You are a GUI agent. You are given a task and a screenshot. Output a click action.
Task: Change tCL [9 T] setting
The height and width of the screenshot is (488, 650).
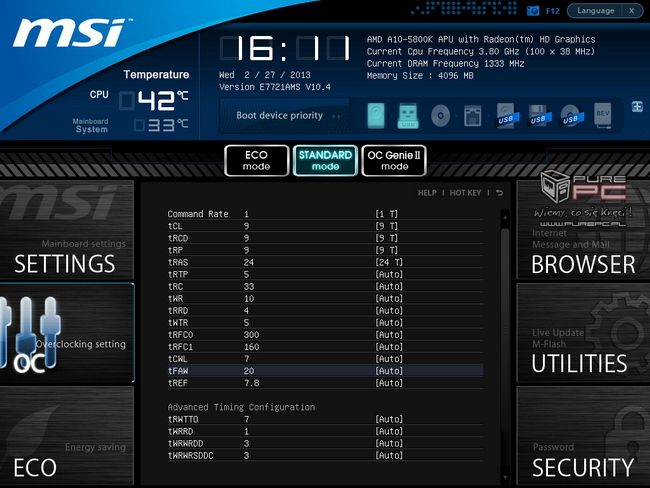(x=386, y=226)
